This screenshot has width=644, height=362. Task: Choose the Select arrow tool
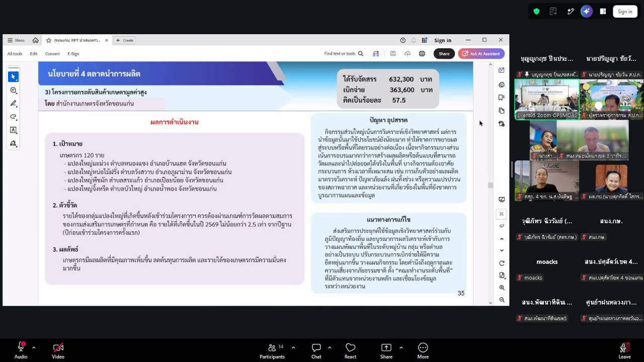14,76
